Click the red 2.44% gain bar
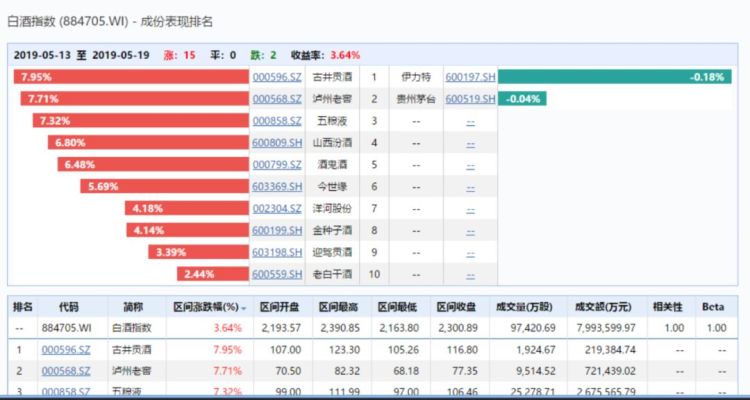Image resolution: width=750 pixels, height=400 pixels. point(213,274)
